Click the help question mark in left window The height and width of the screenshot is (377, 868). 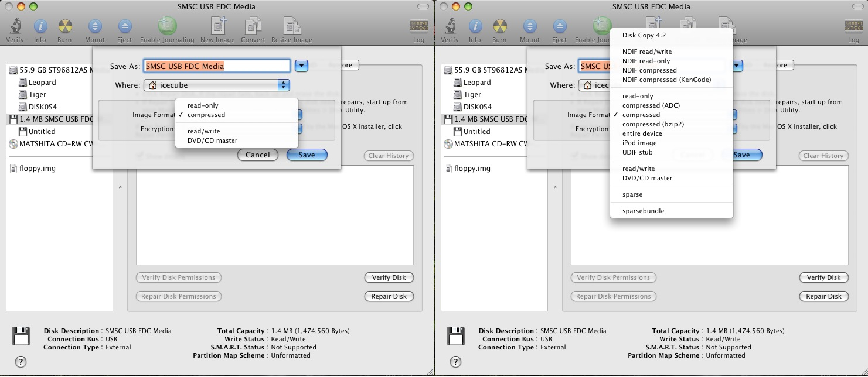click(21, 362)
